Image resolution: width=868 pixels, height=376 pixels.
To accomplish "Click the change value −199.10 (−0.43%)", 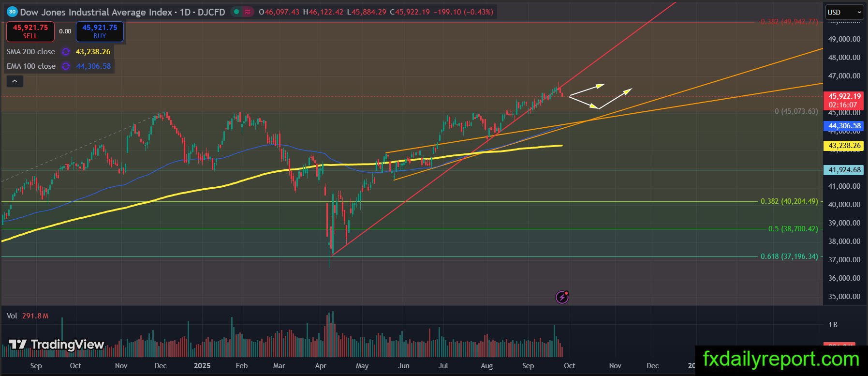I will click(463, 12).
